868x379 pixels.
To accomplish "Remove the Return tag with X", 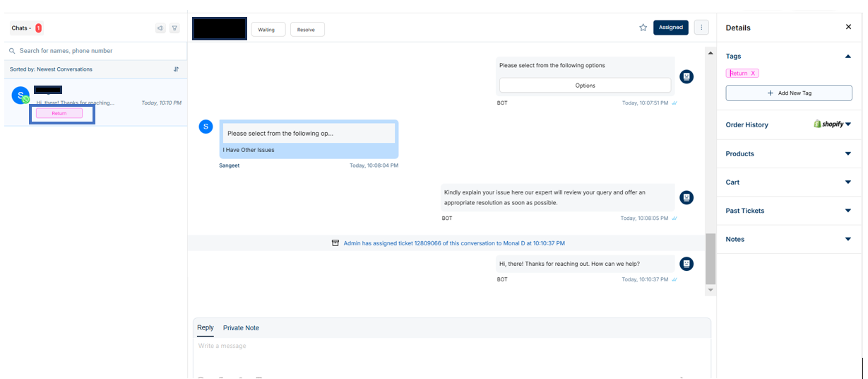I will click(753, 74).
